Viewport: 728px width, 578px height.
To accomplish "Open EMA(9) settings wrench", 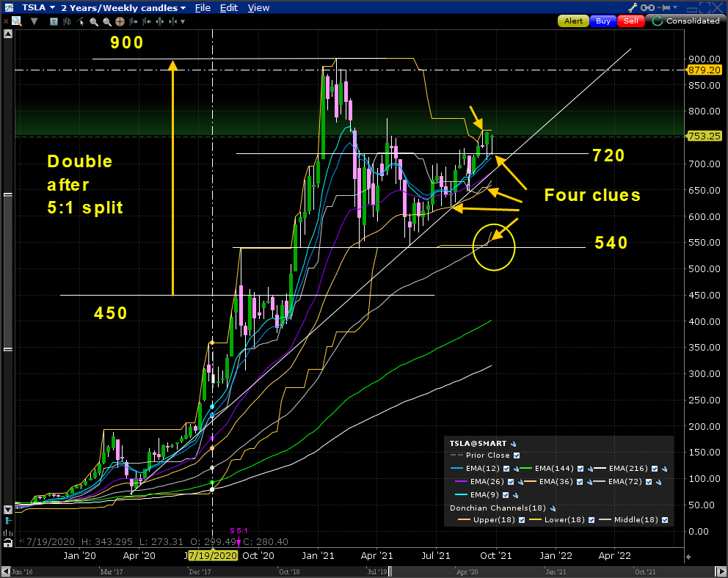I will pyautogui.click(x=516, y=495).
